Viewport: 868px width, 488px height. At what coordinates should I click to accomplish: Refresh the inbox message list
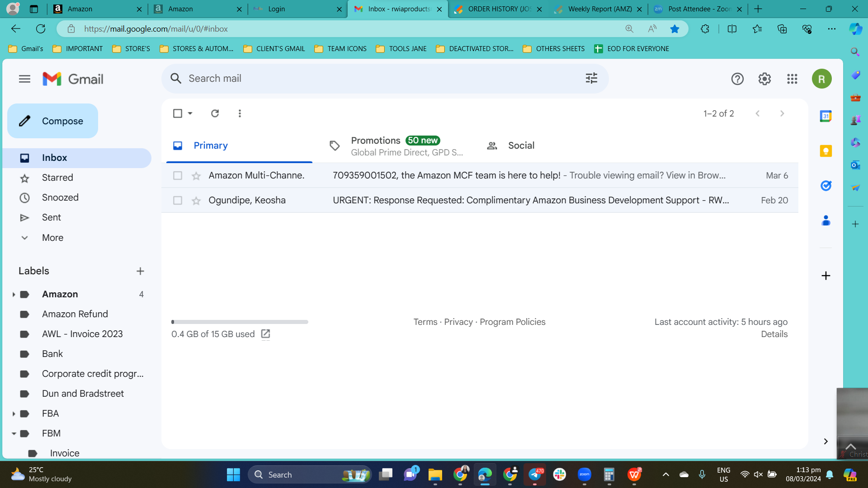tap(215, 113)
